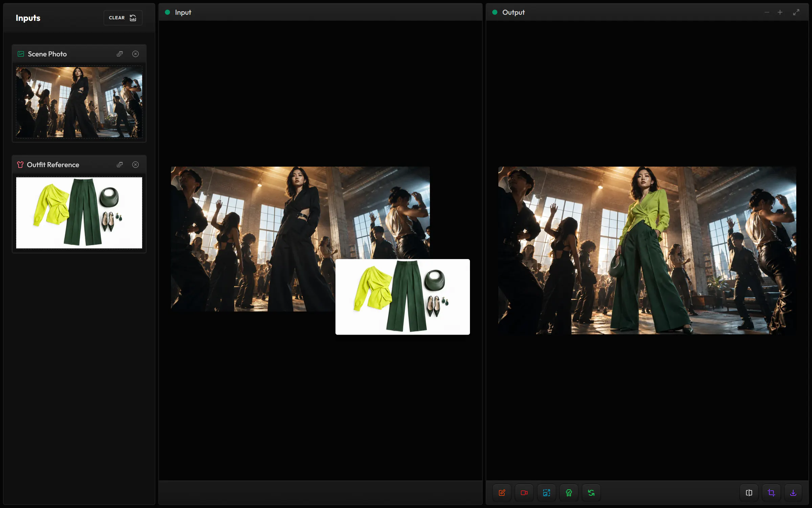Click the green award badge icon
The image size is (812, 508).
coord(569,493)
